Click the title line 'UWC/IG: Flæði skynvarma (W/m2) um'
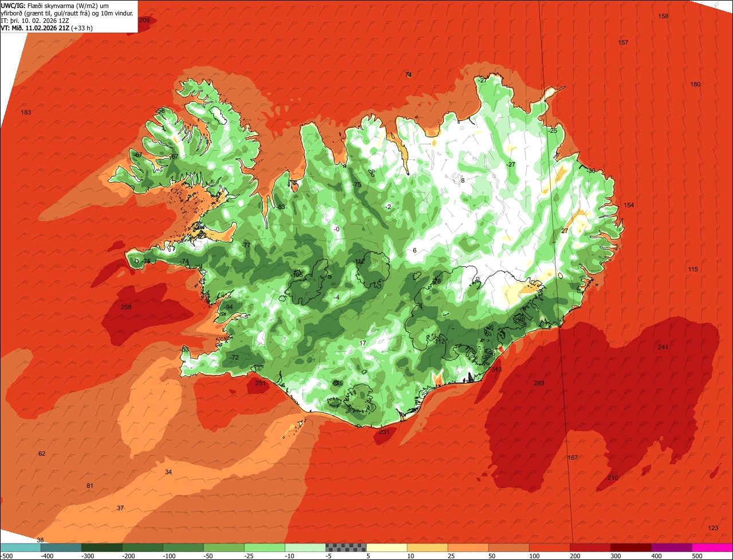Viewport: 733px width, 560px height. pyautogui.click(x=55, y=5)
